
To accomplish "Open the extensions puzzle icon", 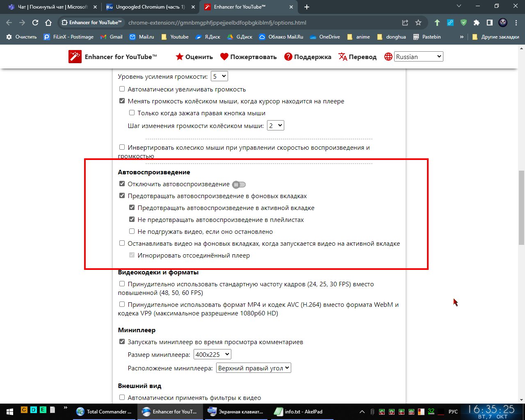I will pos(476,23).
